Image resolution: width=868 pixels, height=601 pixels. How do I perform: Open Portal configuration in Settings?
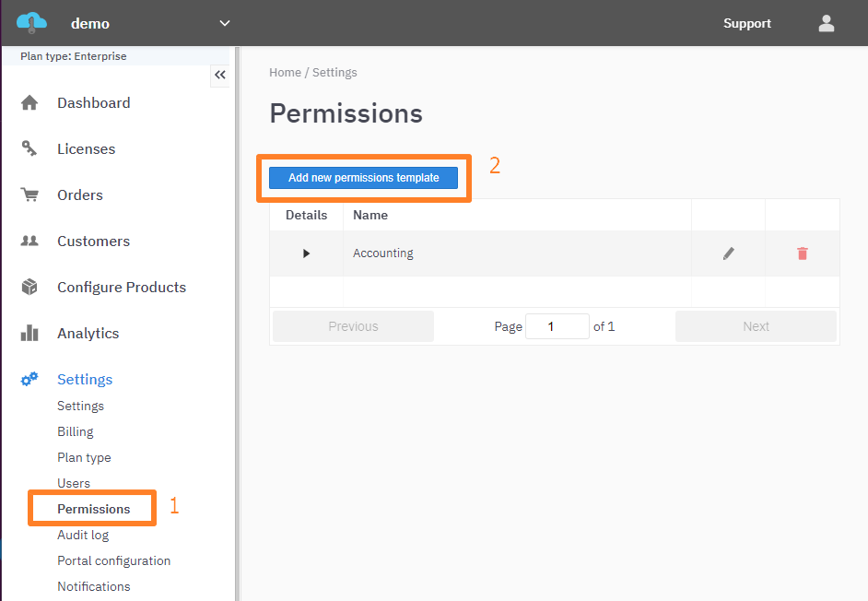[x=113, y=560]
